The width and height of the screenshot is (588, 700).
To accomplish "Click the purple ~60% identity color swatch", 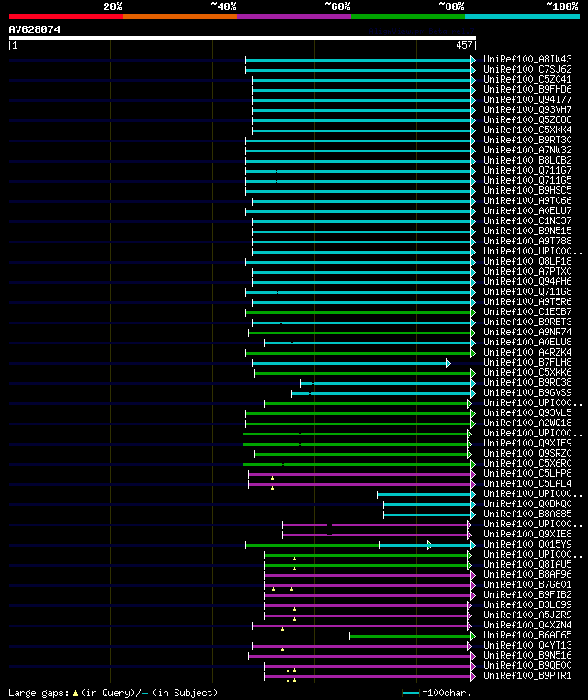I will tap(294, 17).
